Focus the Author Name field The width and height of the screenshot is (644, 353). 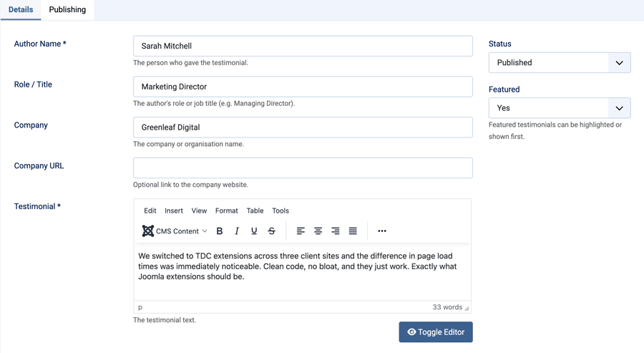(303, 46)
